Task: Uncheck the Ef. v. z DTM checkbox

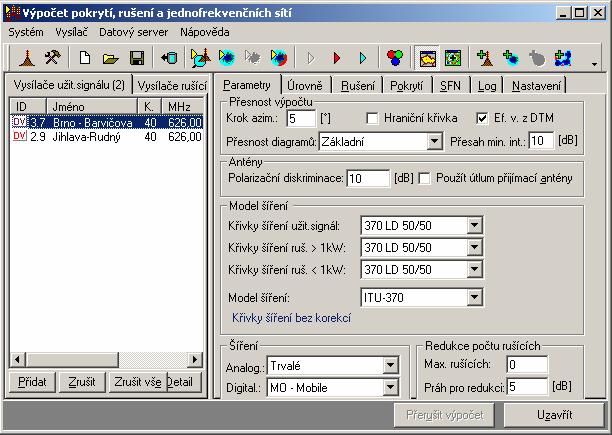Action: pos(482,118)
